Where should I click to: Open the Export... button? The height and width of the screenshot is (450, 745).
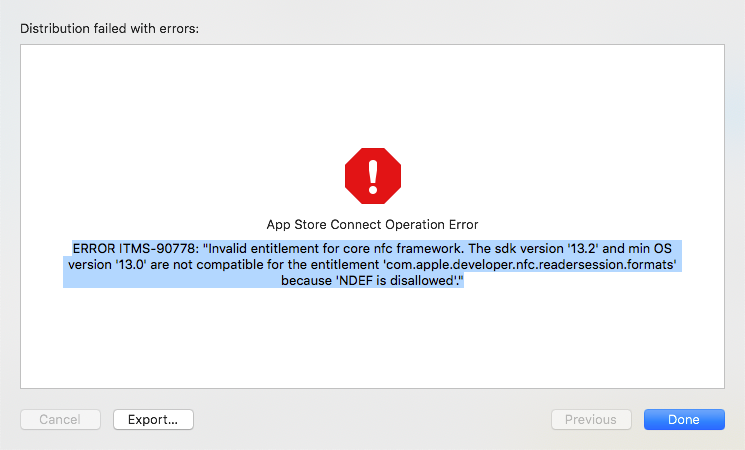click(153, 420)
